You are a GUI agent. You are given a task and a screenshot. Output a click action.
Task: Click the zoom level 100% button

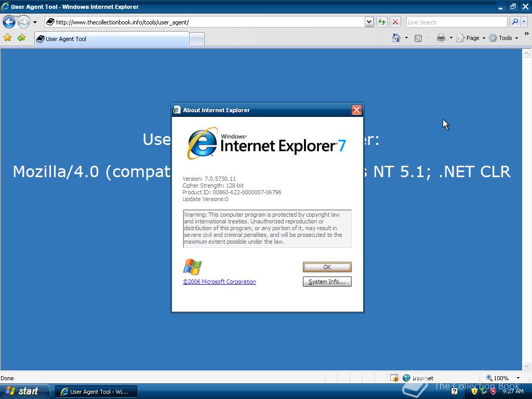pos(497,378)
